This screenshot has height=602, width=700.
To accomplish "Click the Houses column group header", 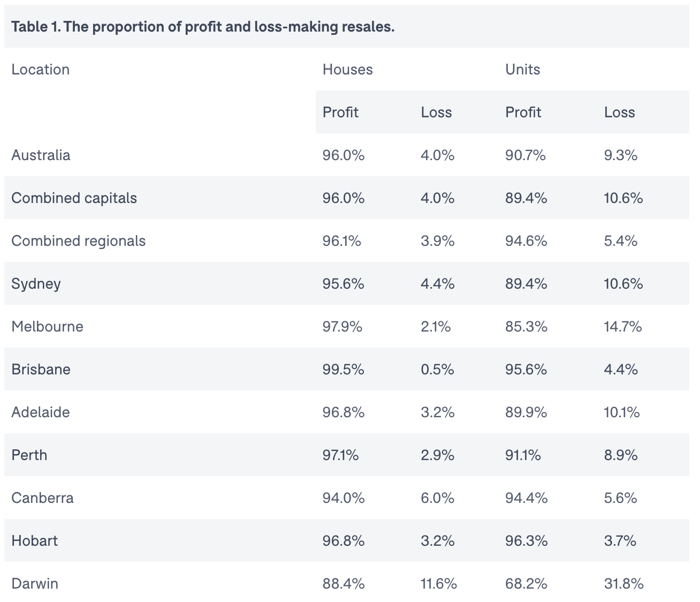I will 347,70.
